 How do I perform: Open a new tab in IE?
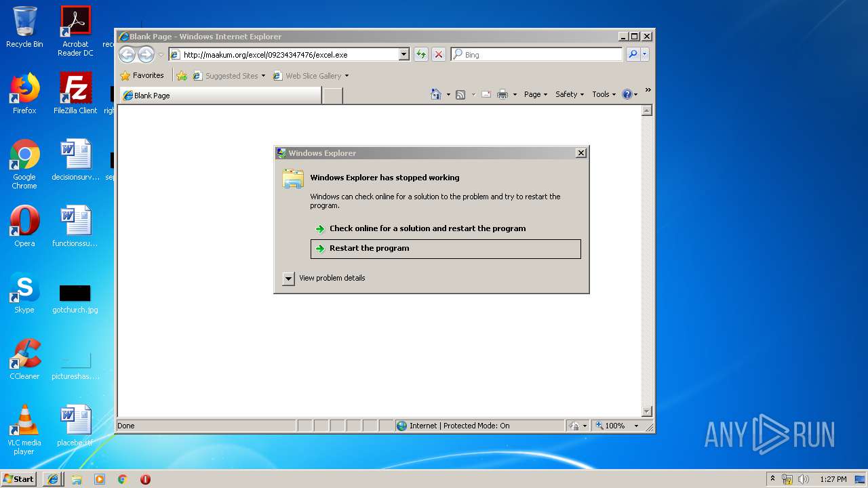coord(332,96)
